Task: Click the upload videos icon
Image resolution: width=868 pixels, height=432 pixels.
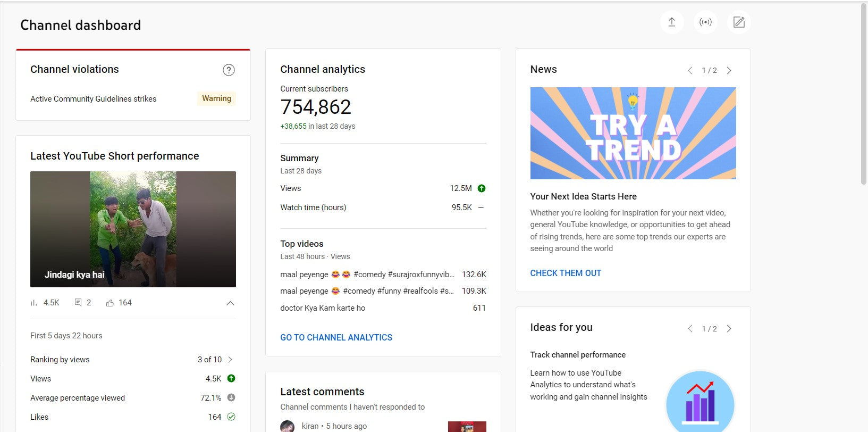Action: coord(671,22)
